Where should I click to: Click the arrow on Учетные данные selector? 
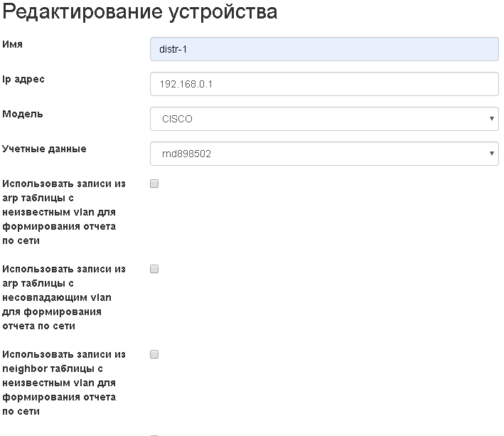pyautogui.click(x=492, y=154)
